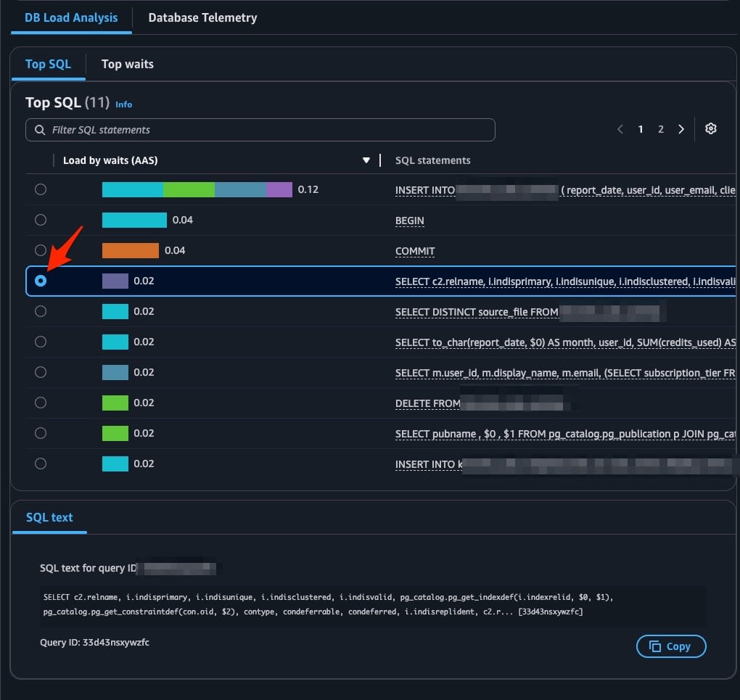The image size is (740, 700).
Task: Select the DELETE FROM row radio button
Action: [41, 403]
